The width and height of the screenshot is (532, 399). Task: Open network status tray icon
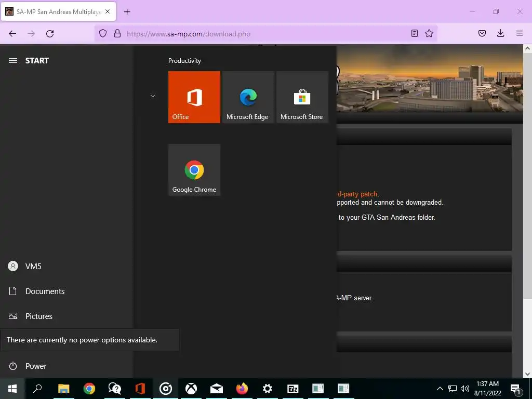click(x=453, y=389)
